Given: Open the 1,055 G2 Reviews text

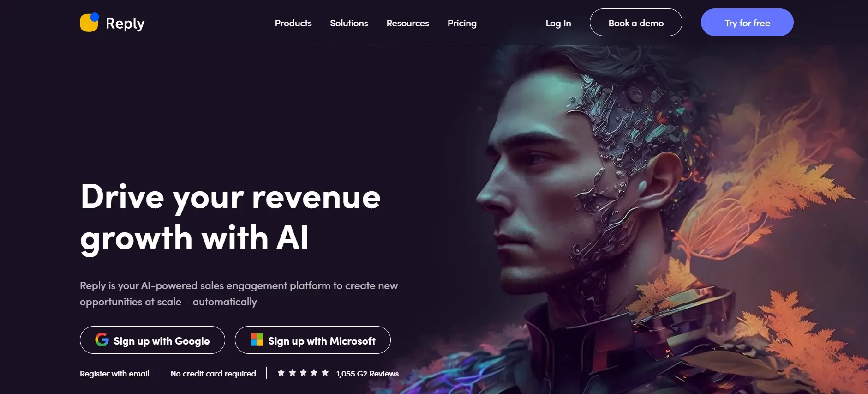Looking at the screenshot, I should 367,374.
